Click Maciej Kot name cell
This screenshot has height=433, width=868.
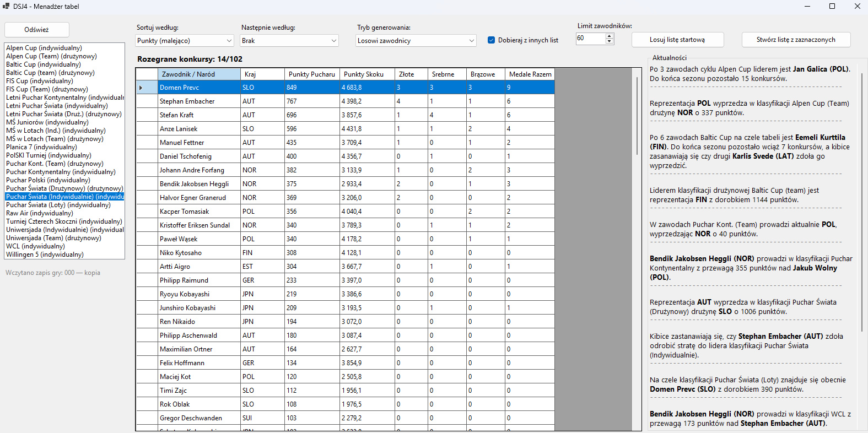pos(199,377)
